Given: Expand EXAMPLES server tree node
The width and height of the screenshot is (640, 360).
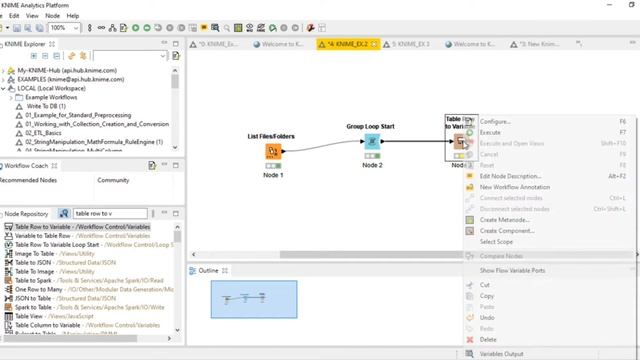Looking at the screenshot, I should [x=3, y=80].
